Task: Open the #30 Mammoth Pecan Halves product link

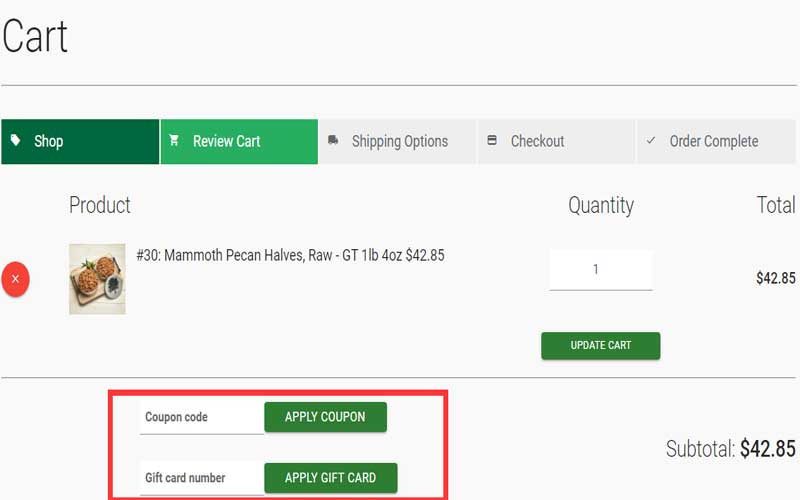Action: 290,255
